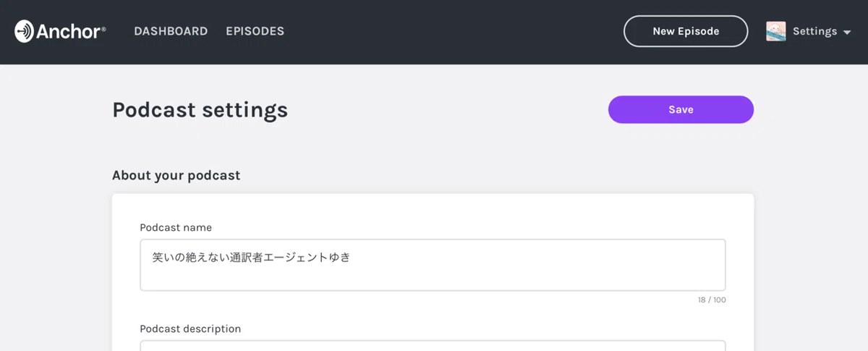The width and height of the screenshot is (868, 351).
Task: Place cursor in Japanese podcast title text
Action: [x=251, y=257]
